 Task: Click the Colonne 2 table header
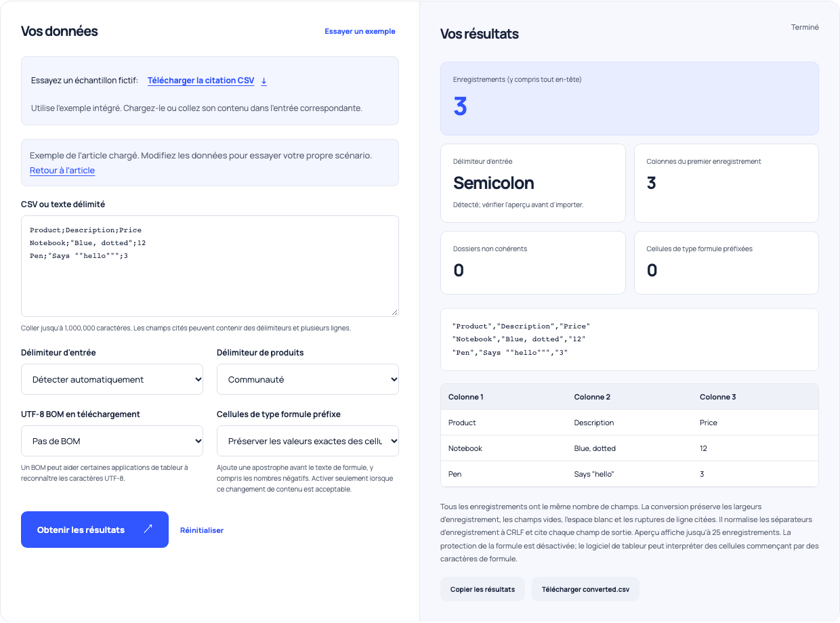tap(629, 397)
